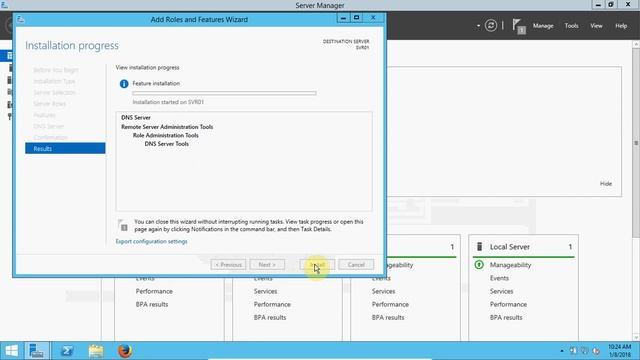This screenshot has width=640, height=360.
Task: Click the Local Server tile server icon
Action: click(480, 247)
